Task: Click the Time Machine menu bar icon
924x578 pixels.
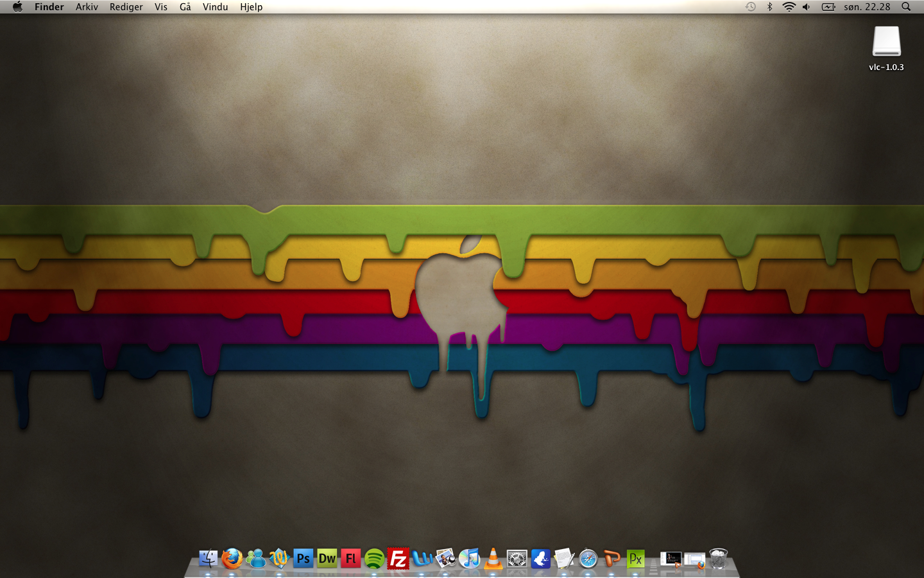Action: 751,7
